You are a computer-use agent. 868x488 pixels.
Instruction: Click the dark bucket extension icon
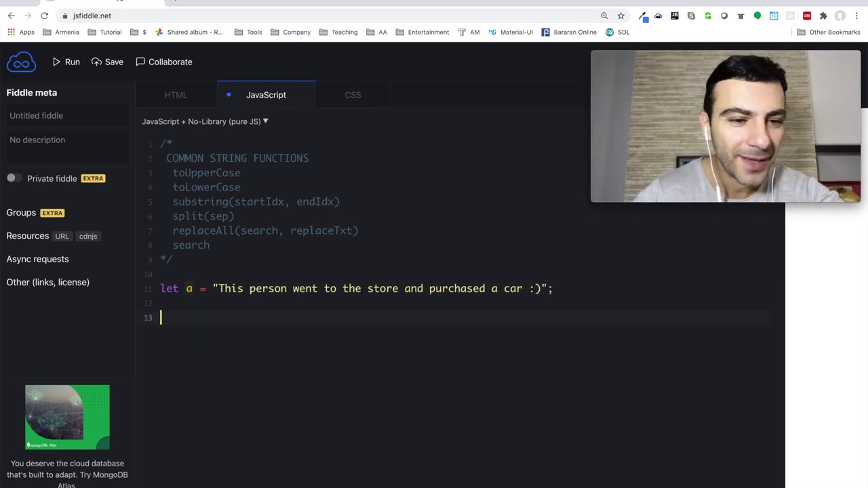[741, 16]
